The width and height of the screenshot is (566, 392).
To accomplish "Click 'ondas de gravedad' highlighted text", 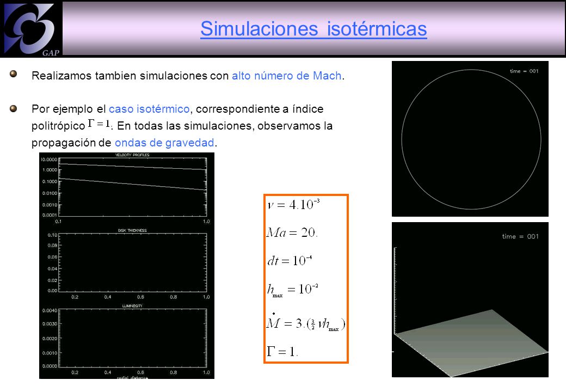I will click(164, 143).
